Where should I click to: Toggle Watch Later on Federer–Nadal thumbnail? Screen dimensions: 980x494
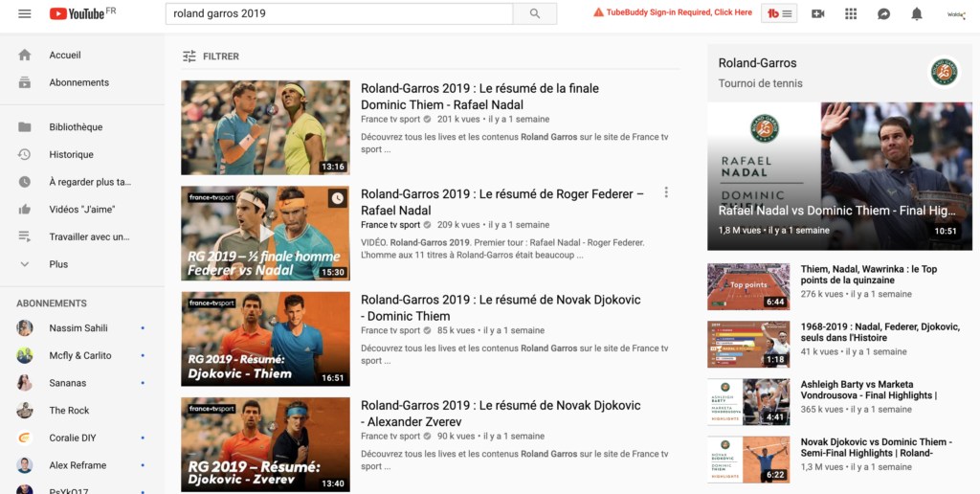tap(337, 199)
